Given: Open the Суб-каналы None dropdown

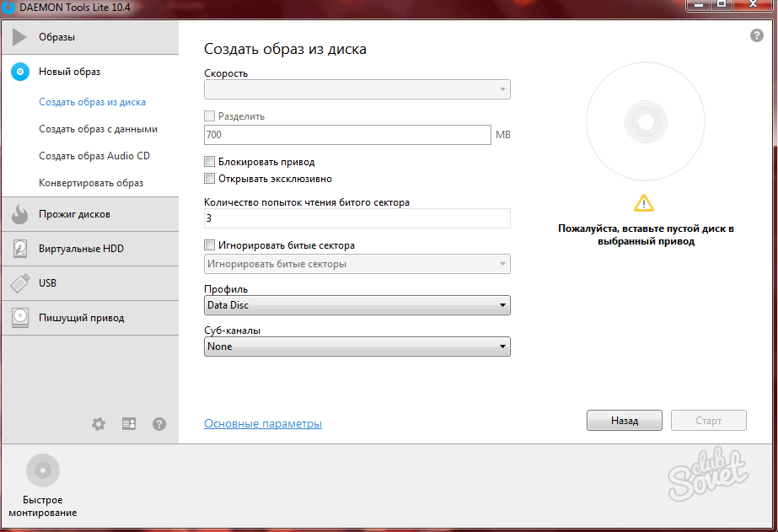Looking at the screenshot, I should (x=357, y=347).
